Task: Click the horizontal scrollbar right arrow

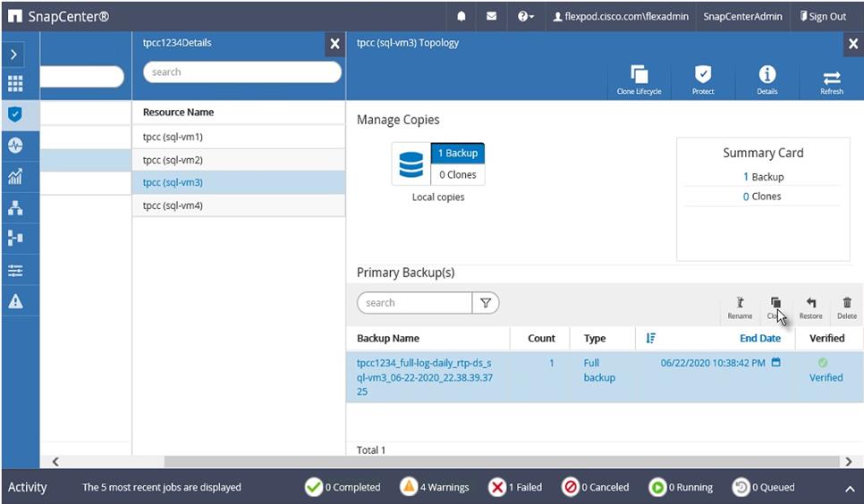Action: click(849, 462)
